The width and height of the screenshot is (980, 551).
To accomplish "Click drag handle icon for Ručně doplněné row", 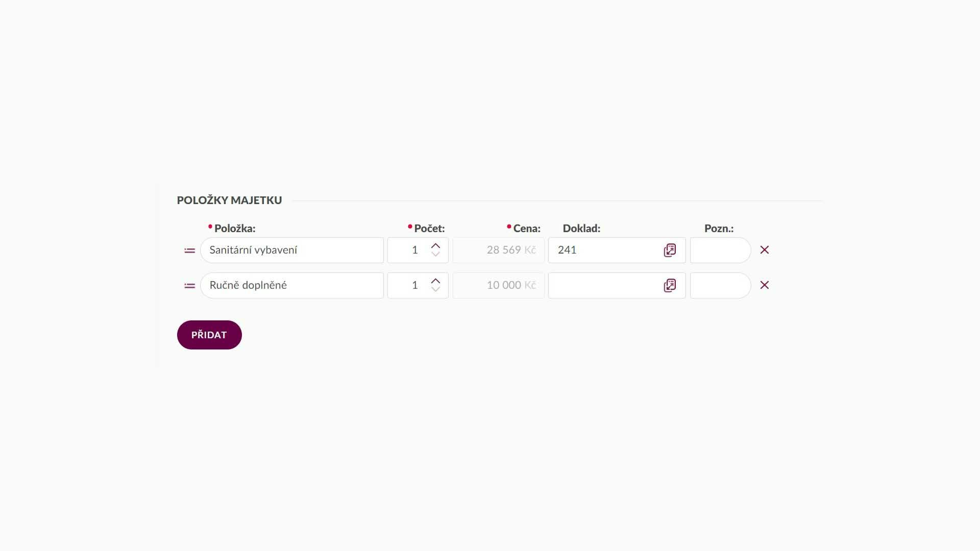I will point(189,286).
